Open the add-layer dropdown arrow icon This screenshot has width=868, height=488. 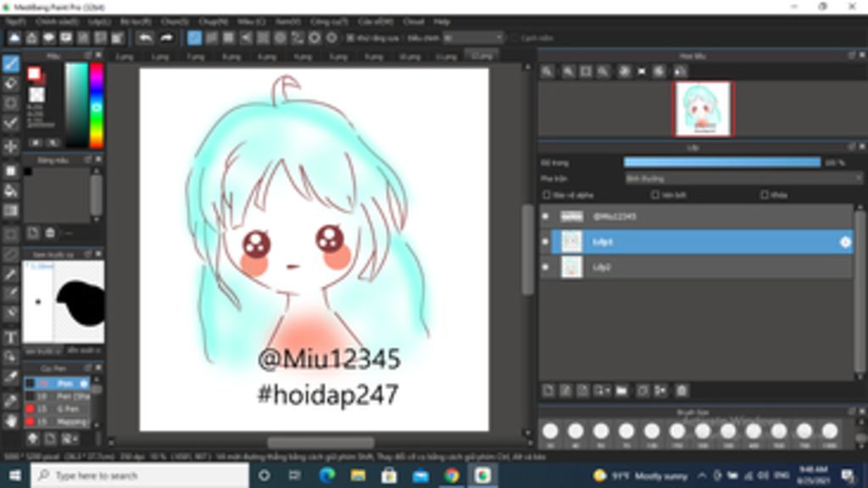tap(602, 391)
